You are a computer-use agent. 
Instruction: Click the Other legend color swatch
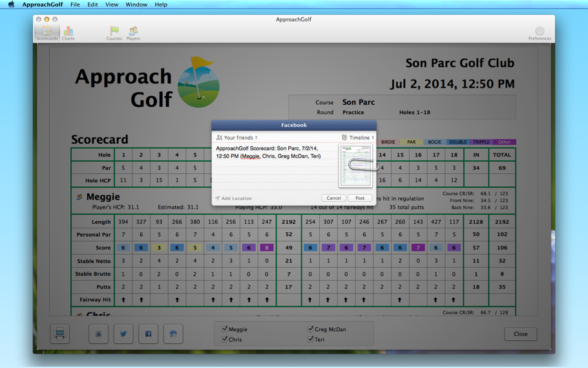pos(505,142)
